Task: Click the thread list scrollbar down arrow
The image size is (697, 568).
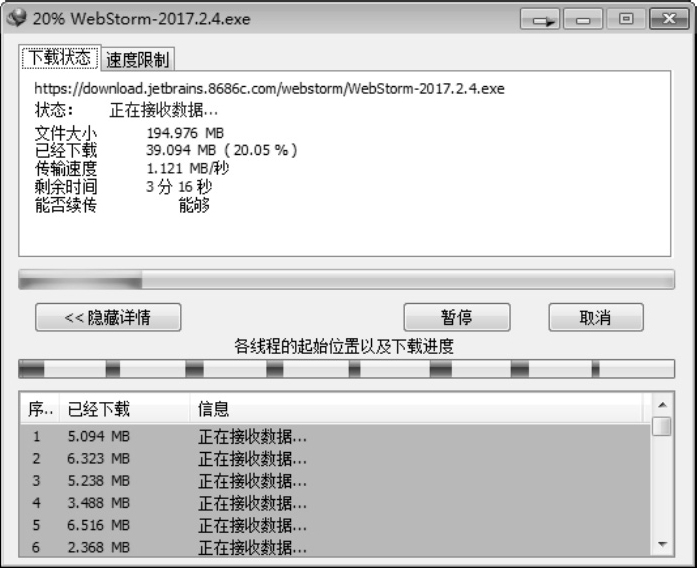Action: [x=661, y=544]
